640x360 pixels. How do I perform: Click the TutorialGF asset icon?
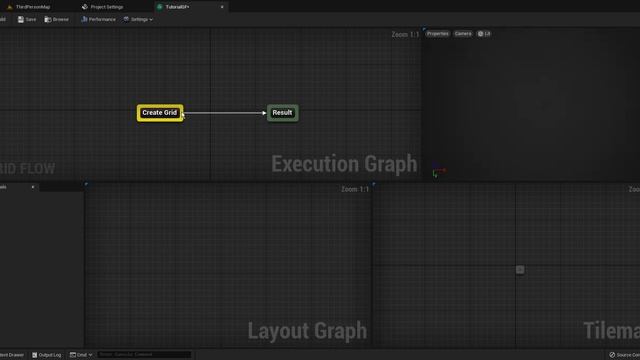(160, 7)
